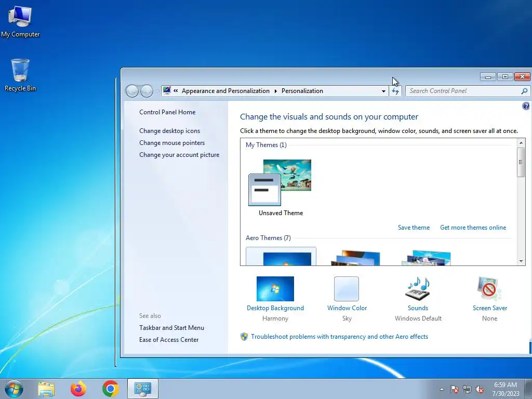Open the Screen Saver icon
532x399 pixels.
coord(489,289)
